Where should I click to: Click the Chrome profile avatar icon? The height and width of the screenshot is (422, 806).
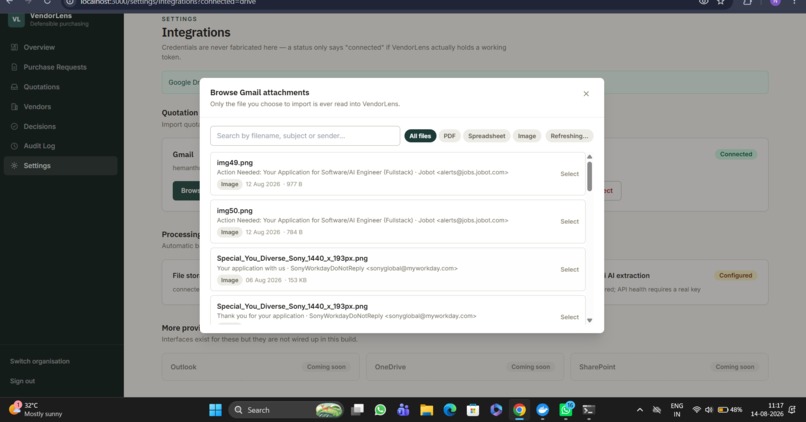(x=775, y=2)
